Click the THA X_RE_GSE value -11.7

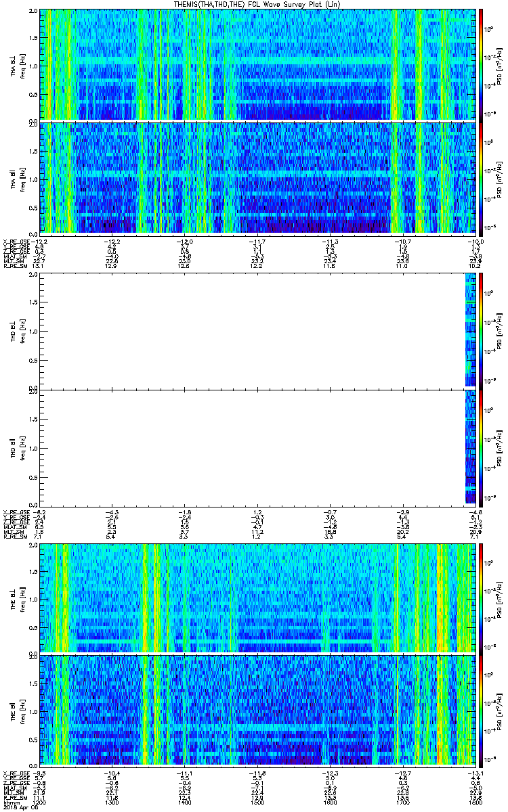click(x=257, y=242)
